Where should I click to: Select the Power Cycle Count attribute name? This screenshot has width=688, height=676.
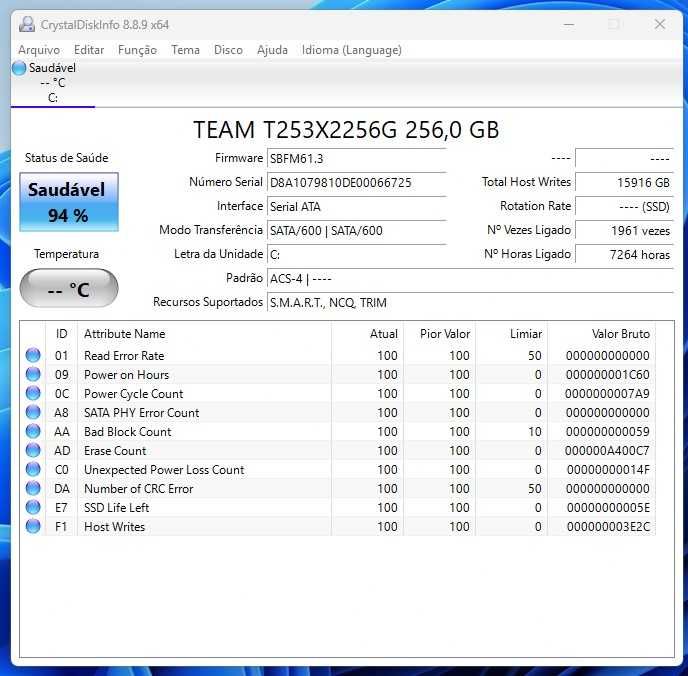[133, 393]
